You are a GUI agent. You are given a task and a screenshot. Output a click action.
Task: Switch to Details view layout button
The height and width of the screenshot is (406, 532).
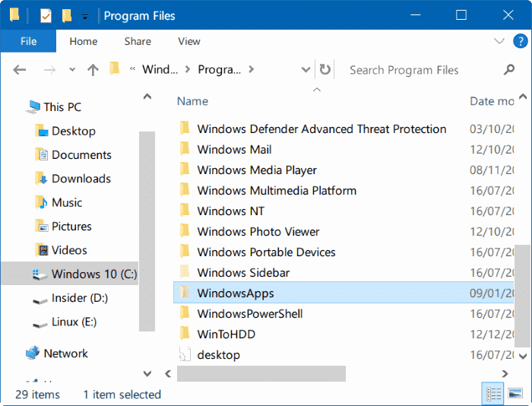[493, 394]
